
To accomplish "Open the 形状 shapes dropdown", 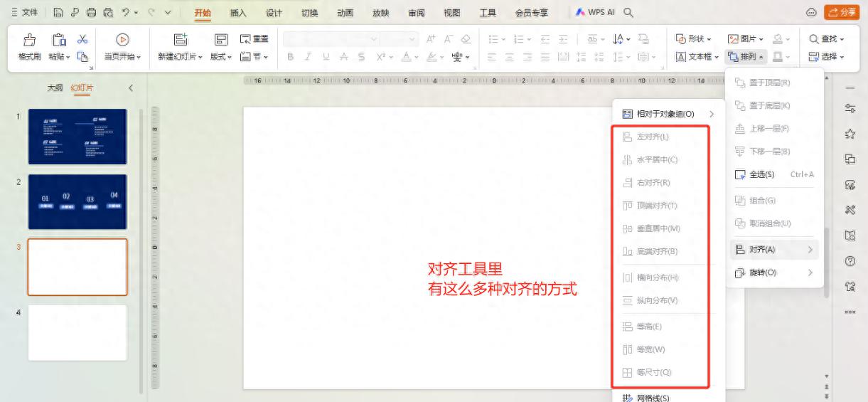I will tap(693, 39).
